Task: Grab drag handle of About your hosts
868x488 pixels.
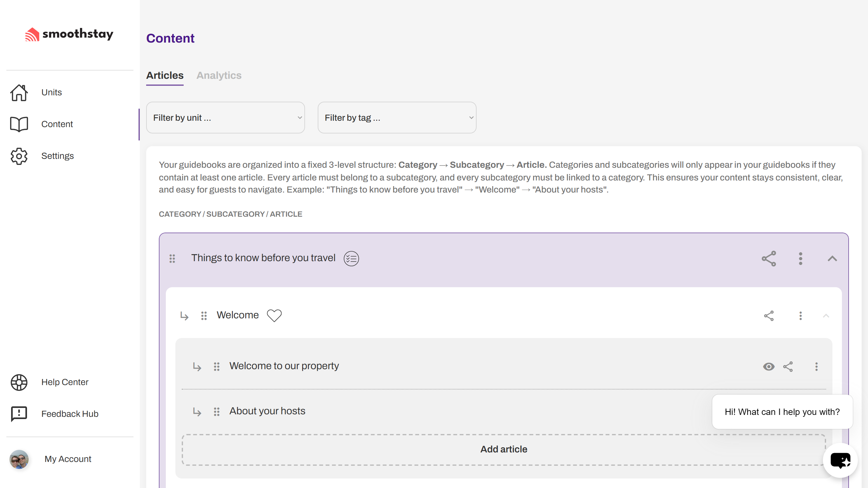Action: [217, 411]
